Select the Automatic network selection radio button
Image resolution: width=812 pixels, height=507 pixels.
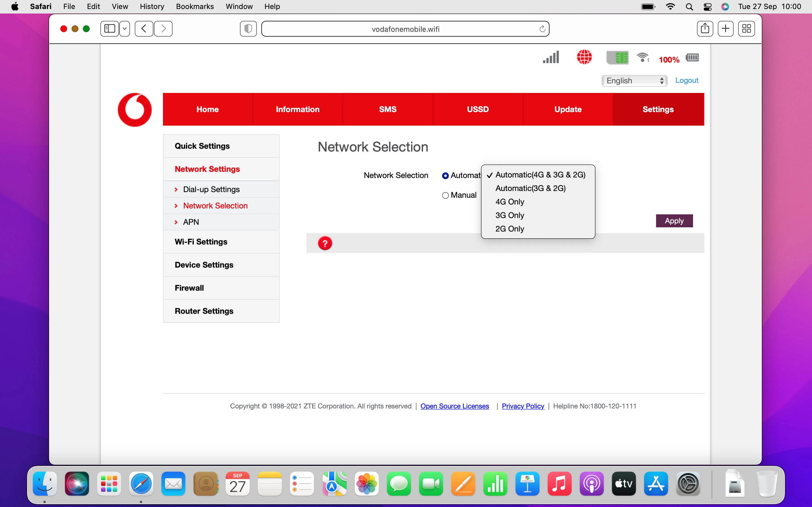(445, 175)
